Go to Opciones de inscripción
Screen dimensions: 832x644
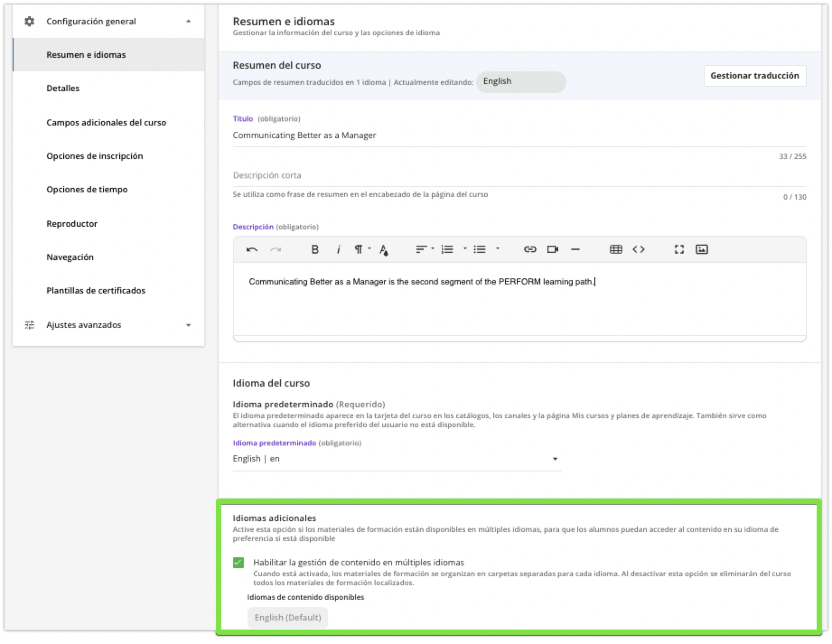tap(94, 156)
